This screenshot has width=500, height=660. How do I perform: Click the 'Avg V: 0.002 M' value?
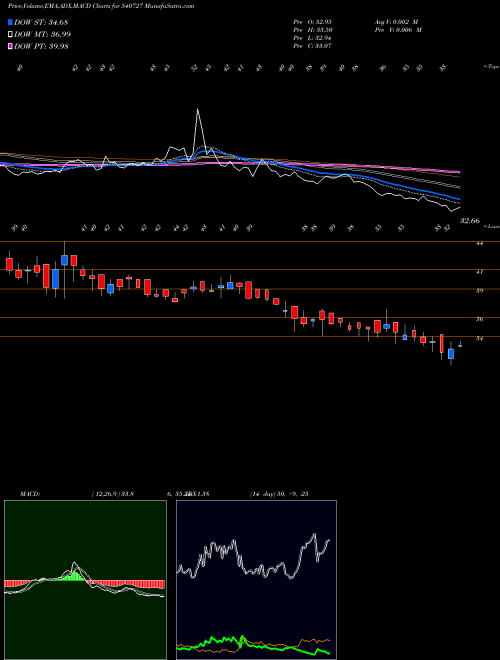(397, 22)
